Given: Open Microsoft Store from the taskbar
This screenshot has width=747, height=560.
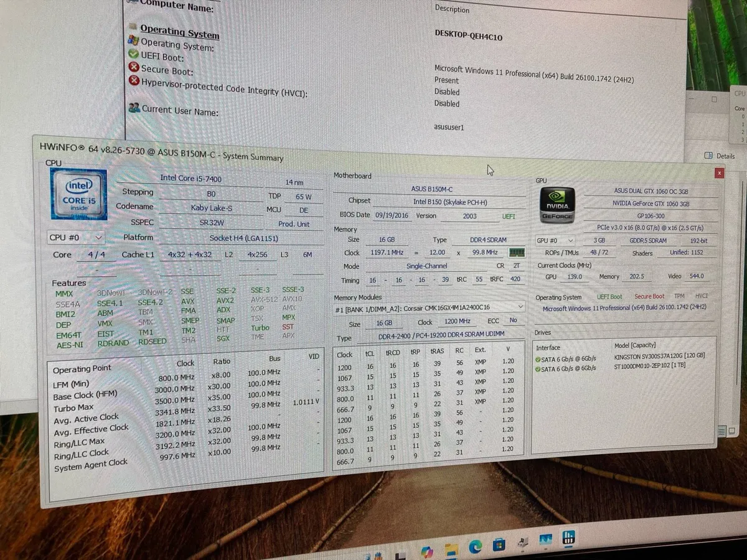Looking at the screenshot, I should click(499, 544).
